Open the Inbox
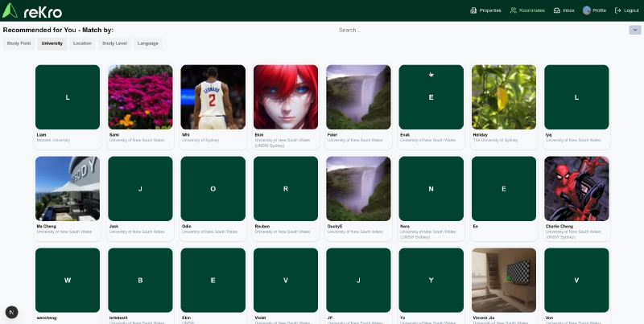Viewport: 644px width, 324px height. coord(564,10)
